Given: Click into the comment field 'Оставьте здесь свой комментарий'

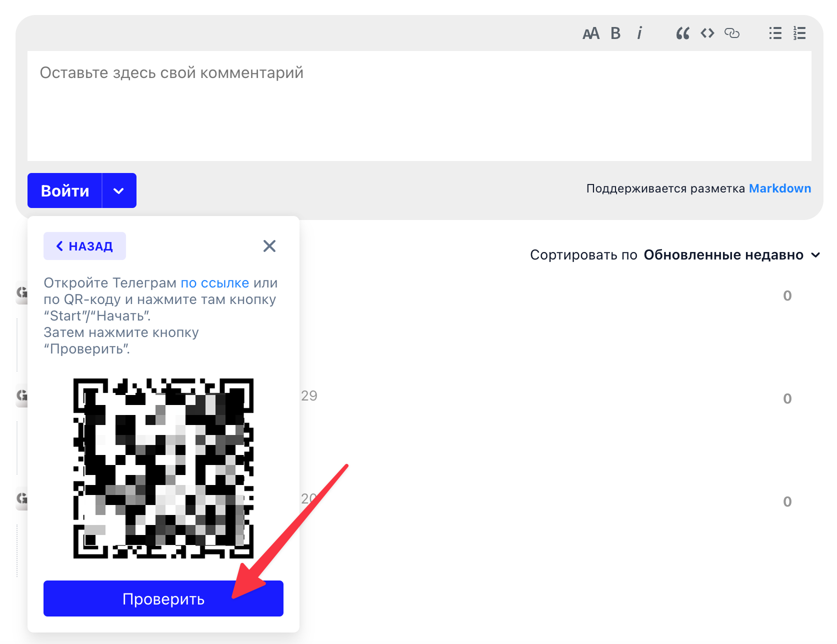Looking at the screenshot, I should 419,105.
